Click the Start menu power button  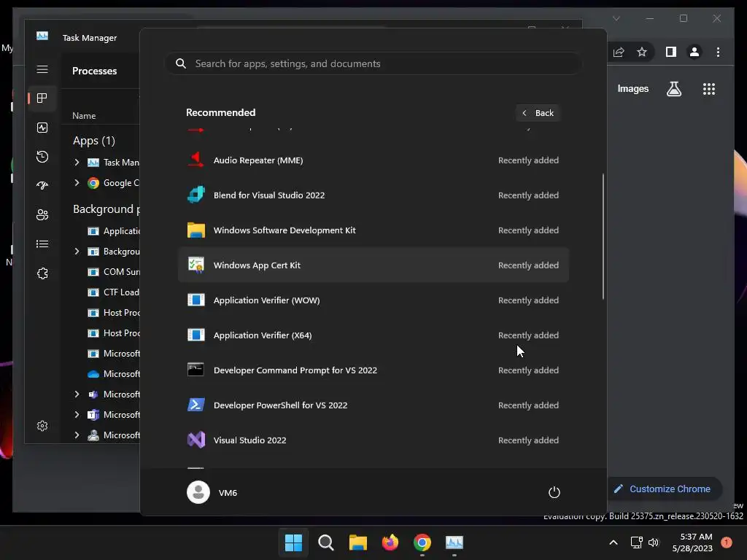pyautogui.click(x=554, y=492)
